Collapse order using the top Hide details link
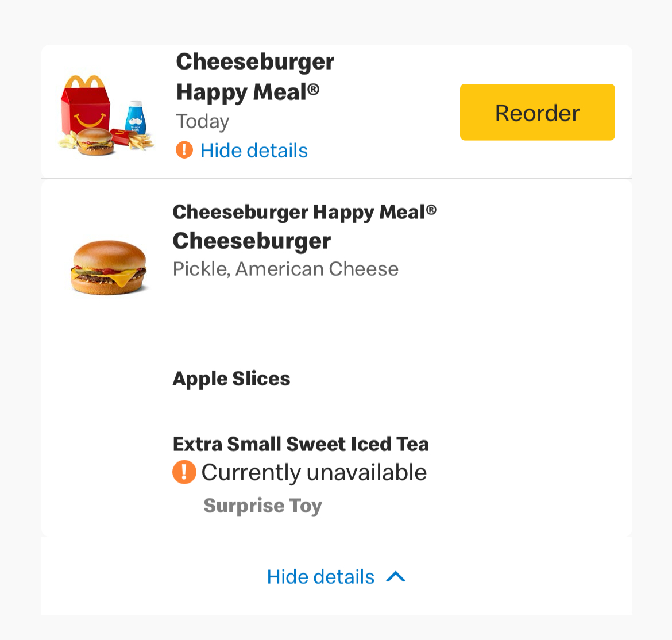The width and height of the screenshot is (672, 640). (254, 151)
